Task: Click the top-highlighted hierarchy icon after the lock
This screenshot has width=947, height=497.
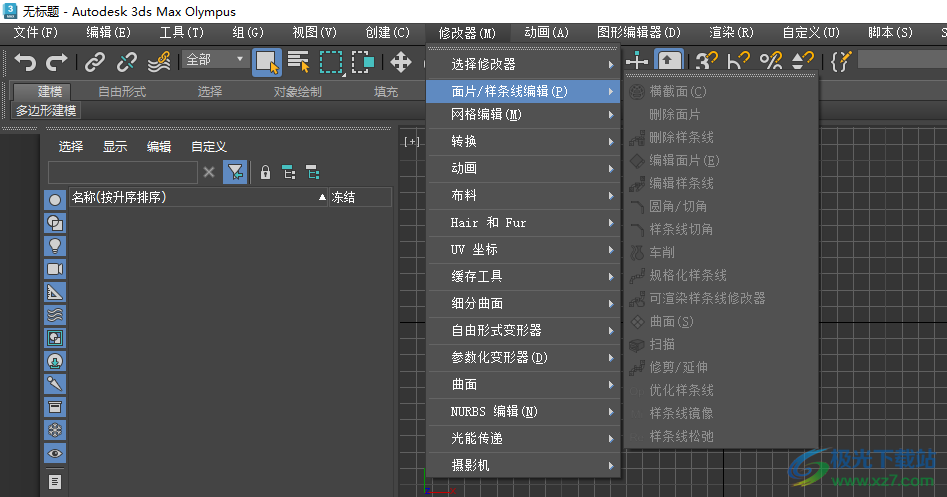Action: (289, 173)
